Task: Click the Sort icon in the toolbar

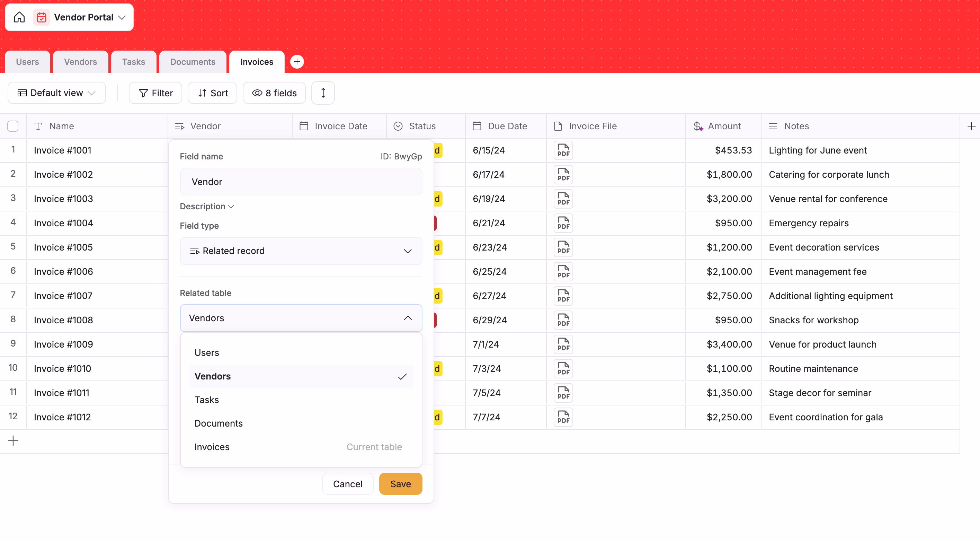Action: pyautogui.click(x=202, y=93)
